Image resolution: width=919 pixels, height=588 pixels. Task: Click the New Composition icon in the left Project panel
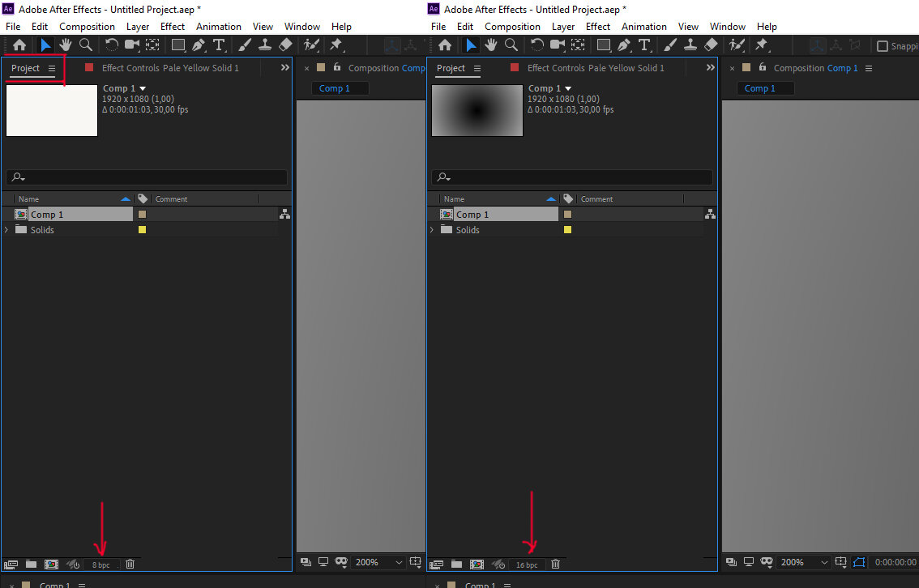point(52,565)
